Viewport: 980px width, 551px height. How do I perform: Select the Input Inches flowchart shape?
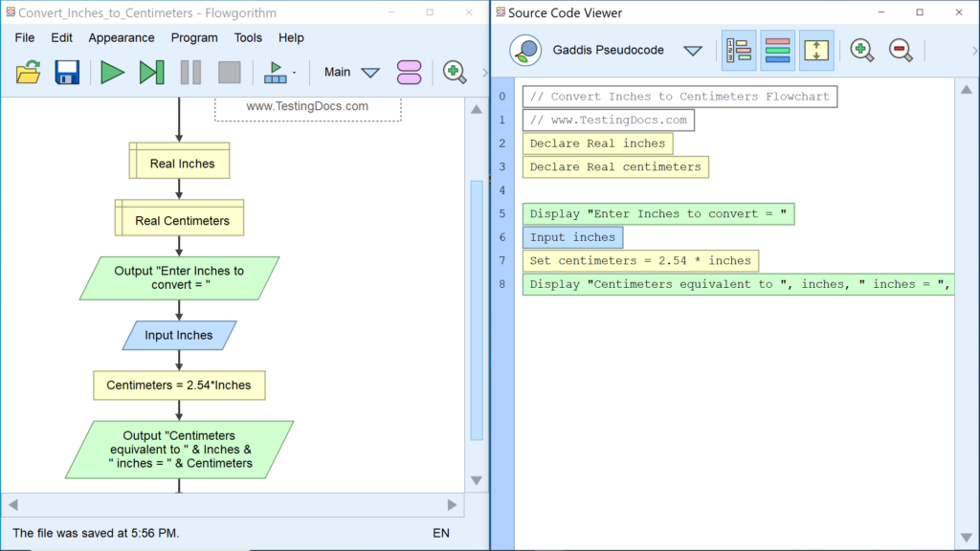[179, 336]
